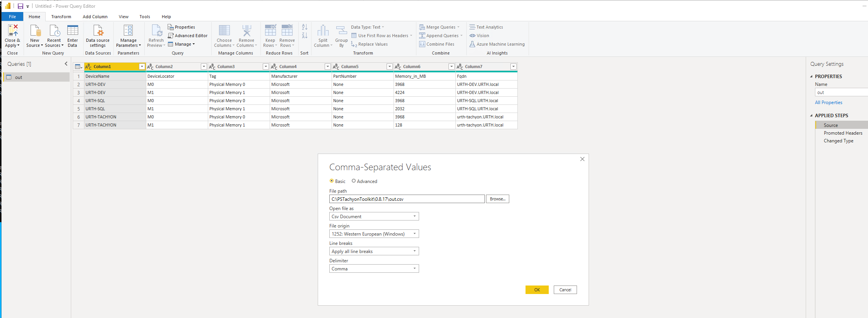Click the Split Column icon
This screenshot has width=868, height=318.
323,30
